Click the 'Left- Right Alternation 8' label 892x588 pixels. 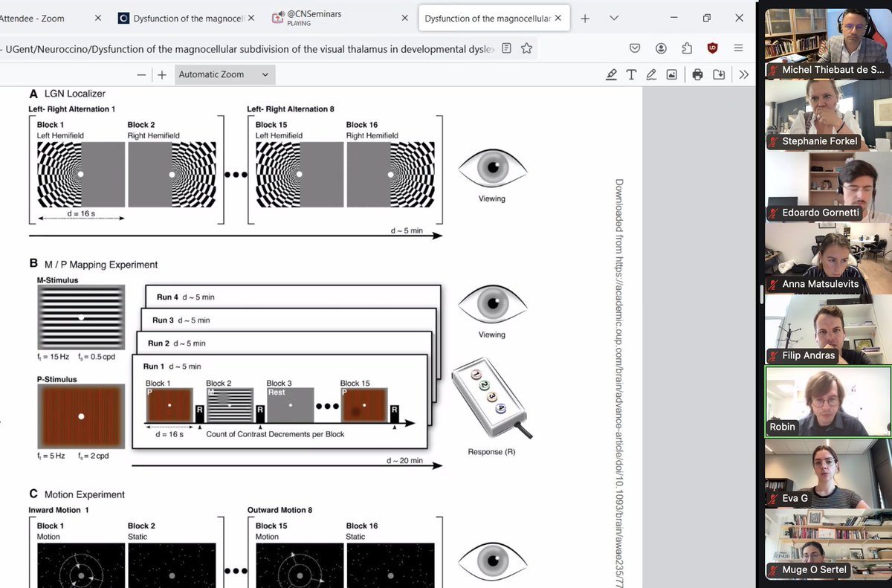[291, 109]
